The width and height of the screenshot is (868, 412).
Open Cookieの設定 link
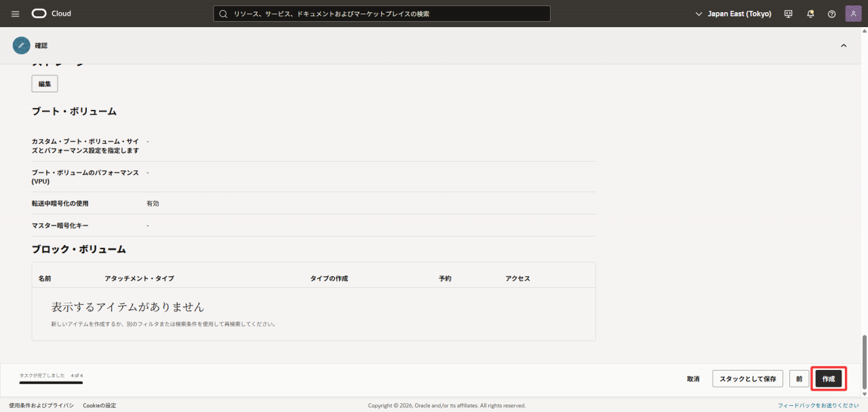click(x=100, y=405)
